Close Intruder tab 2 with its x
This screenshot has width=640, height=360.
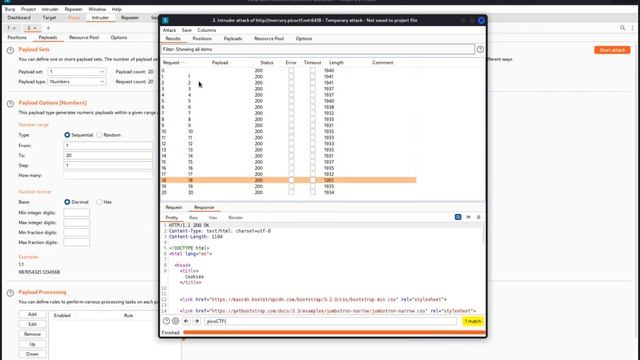35,28
